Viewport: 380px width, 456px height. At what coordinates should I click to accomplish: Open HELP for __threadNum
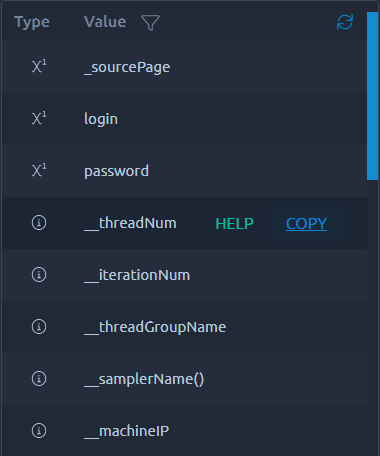point(234,223)
